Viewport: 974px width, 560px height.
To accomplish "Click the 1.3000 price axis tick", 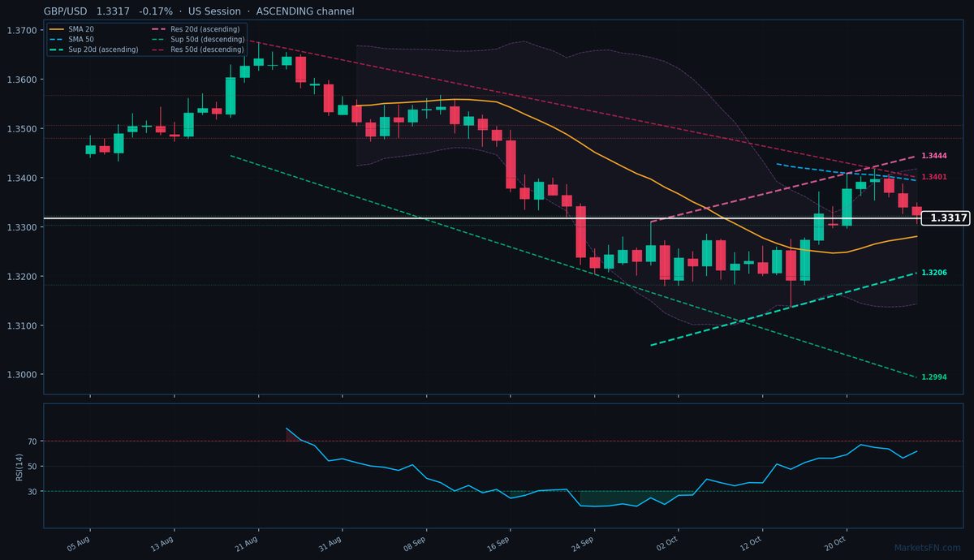I will pos(21,375).
